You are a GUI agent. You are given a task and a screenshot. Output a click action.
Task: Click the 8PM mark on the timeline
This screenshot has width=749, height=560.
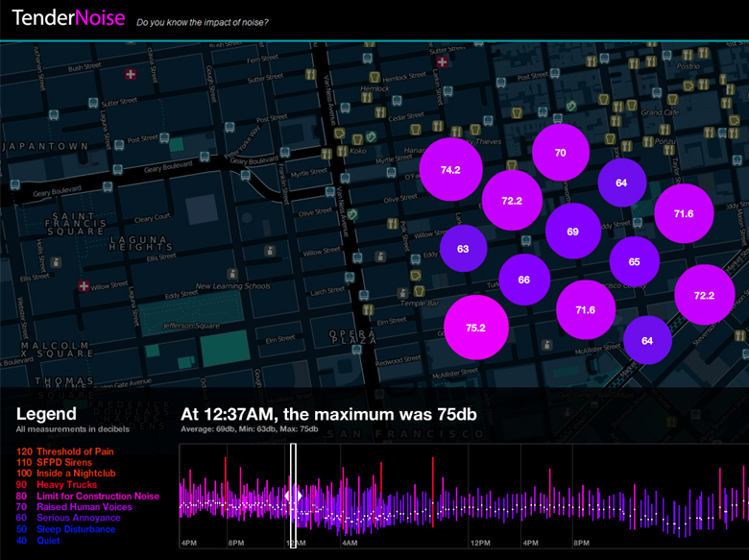coord(237,543)
